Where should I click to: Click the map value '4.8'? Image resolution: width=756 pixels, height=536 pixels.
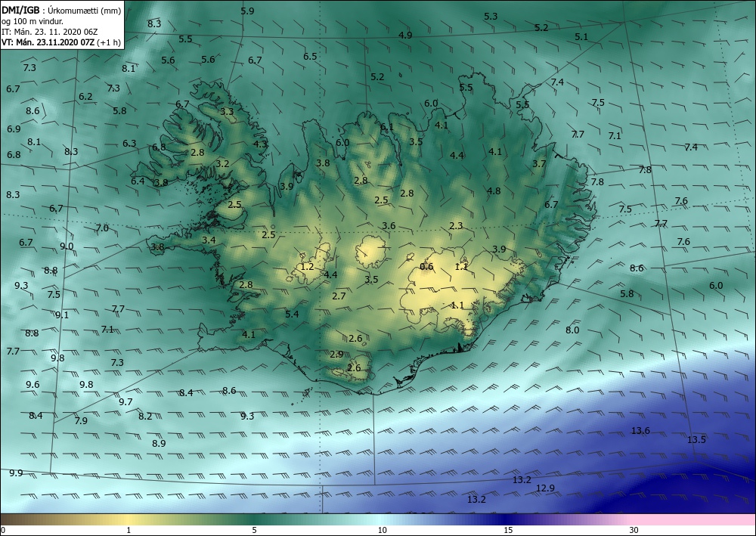pos(494,191)
